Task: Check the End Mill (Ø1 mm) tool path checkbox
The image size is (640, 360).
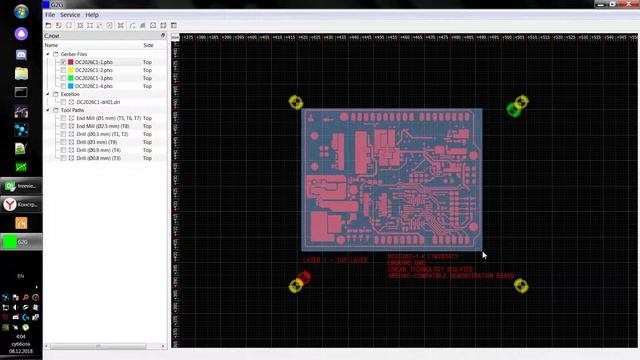Action: [x=63, y=118]
